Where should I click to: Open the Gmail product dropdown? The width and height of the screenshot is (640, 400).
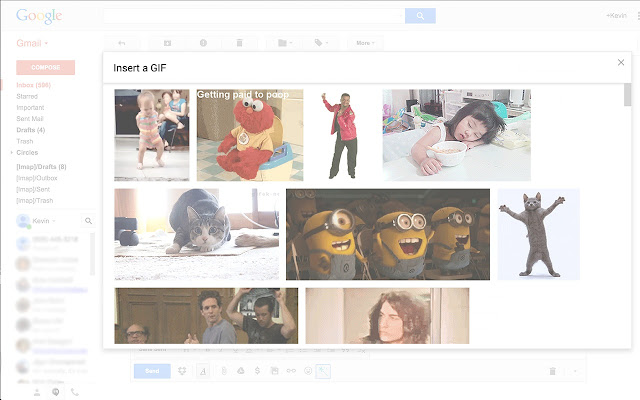pos(32,43)
